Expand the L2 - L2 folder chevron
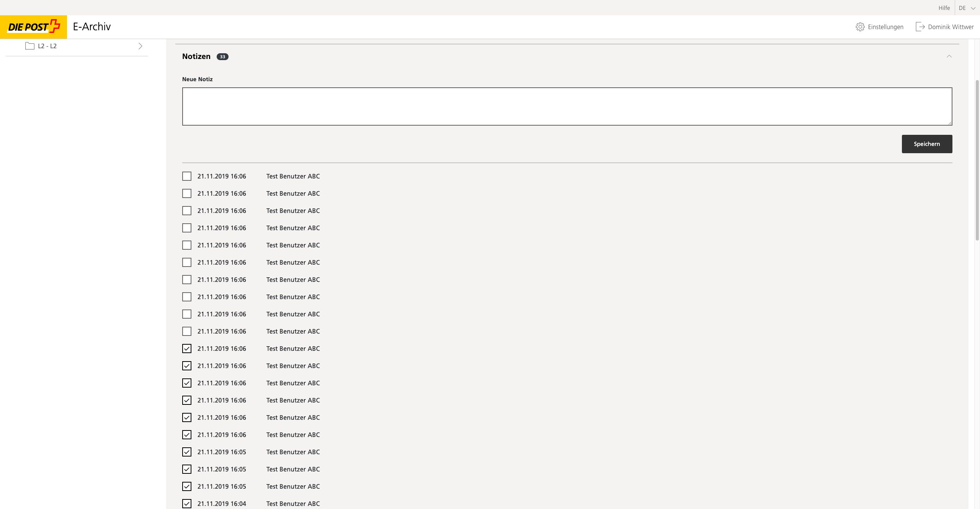980x509 pixels. pyautogui.click(x=140, y=46)
